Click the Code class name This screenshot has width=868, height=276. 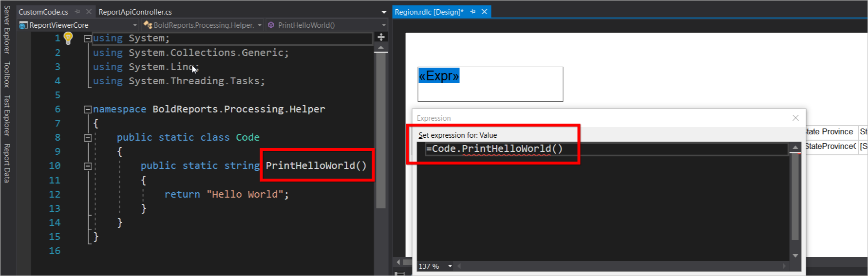(247, 137)
